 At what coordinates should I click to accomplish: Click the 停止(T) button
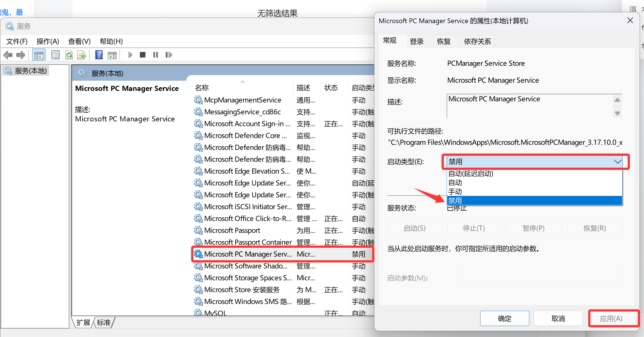coord(474,228)
